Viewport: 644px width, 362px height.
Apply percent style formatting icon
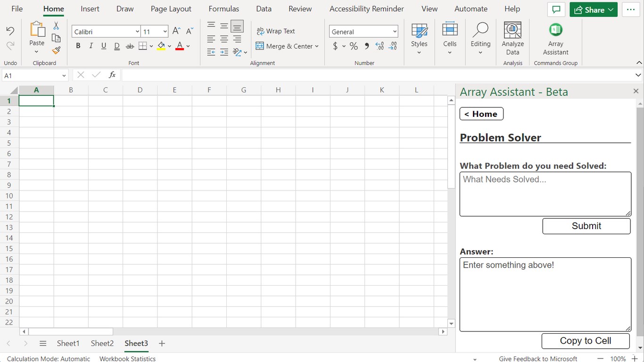pos(354,46)
